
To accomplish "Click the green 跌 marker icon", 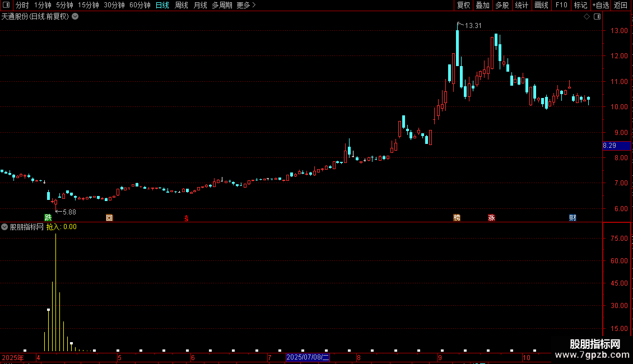I will pyautogui.click(x=48, y=218).
